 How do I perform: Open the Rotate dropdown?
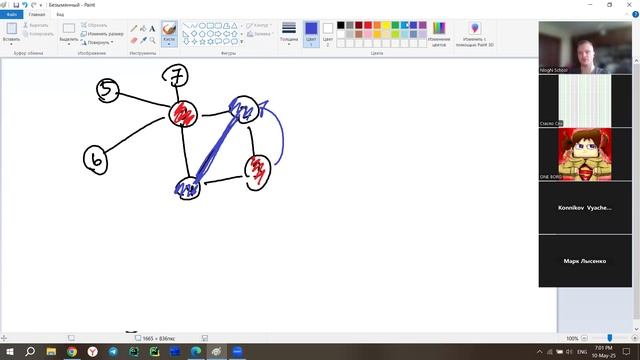[97, 42]
